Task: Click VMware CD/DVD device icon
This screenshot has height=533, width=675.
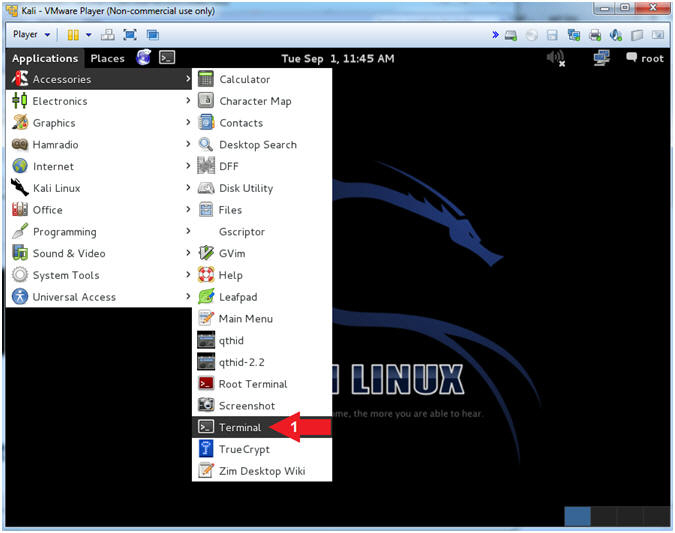Action: point(532,35)
